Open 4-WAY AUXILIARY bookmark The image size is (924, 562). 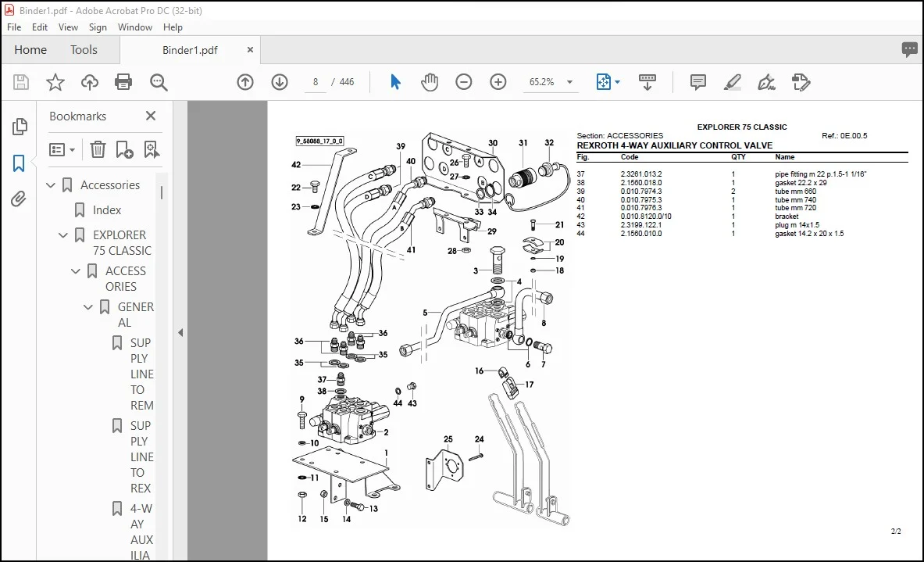(141, 532)
